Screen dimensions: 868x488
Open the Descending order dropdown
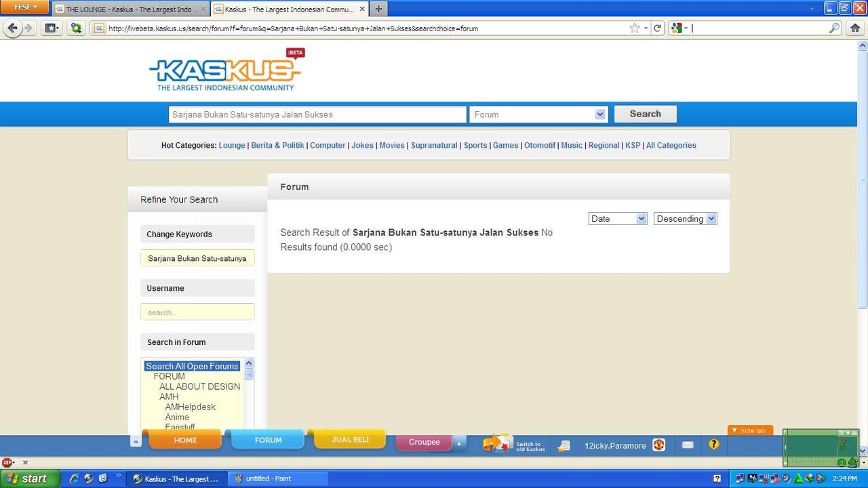pyautogui.click(x=685, y=218)
